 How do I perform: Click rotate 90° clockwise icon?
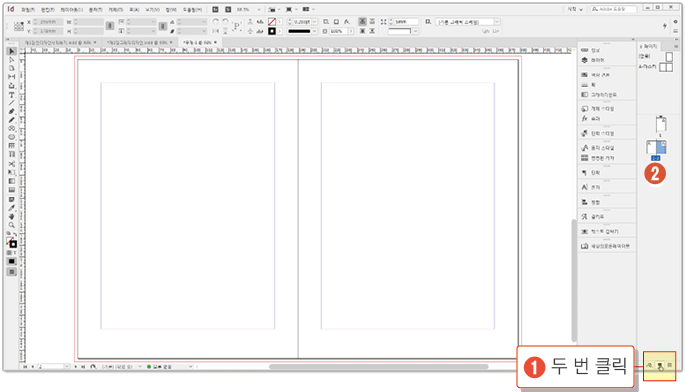215,21
